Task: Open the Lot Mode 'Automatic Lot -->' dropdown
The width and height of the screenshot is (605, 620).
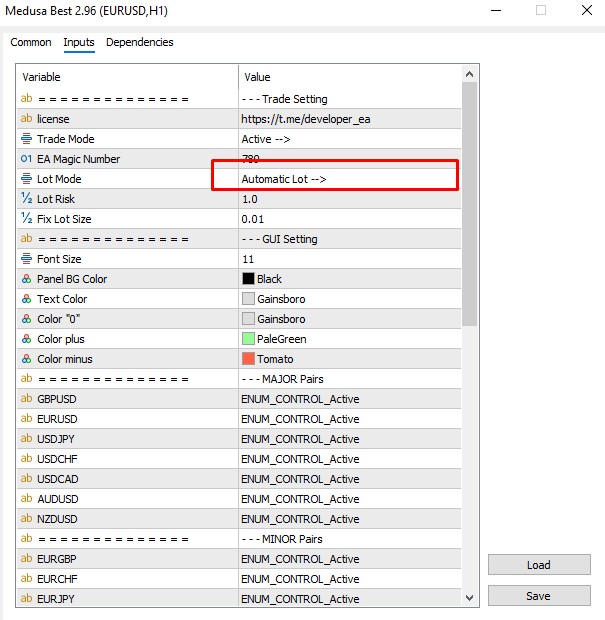Action: pos(350,179)
